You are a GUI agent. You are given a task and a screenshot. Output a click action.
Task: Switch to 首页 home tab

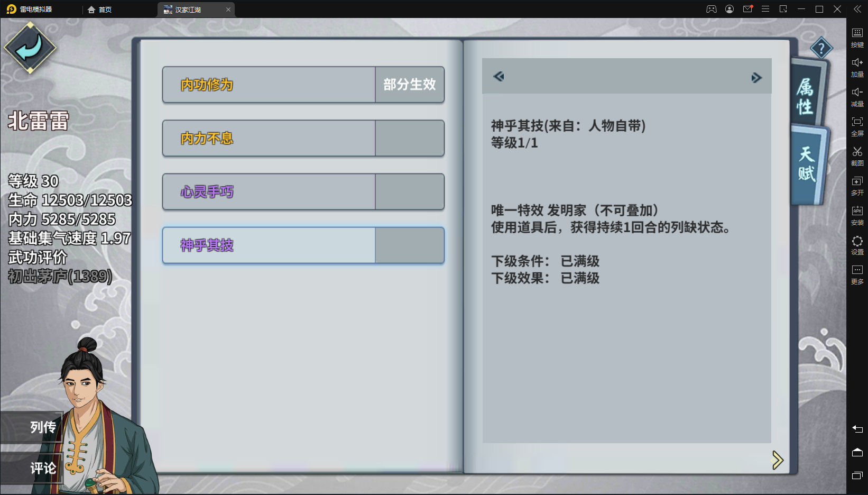[x=100, y=10]
